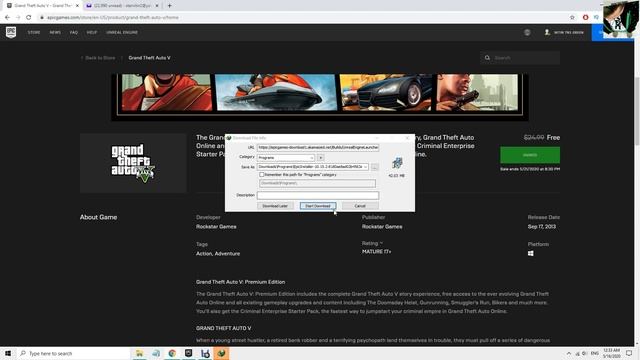Bookmark this page with the star icon

pos(572,18)
